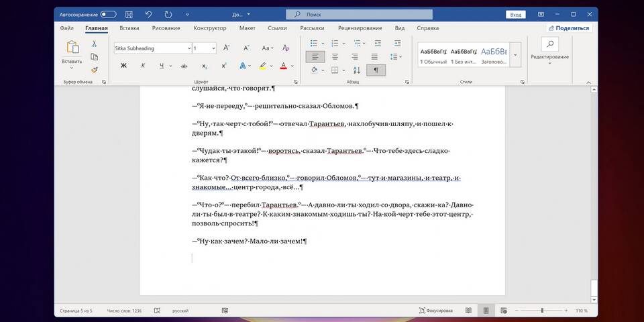This screenshot has height=322, width=644.
Task: Increase paragraph indent
Action: (x=397, y=43)
